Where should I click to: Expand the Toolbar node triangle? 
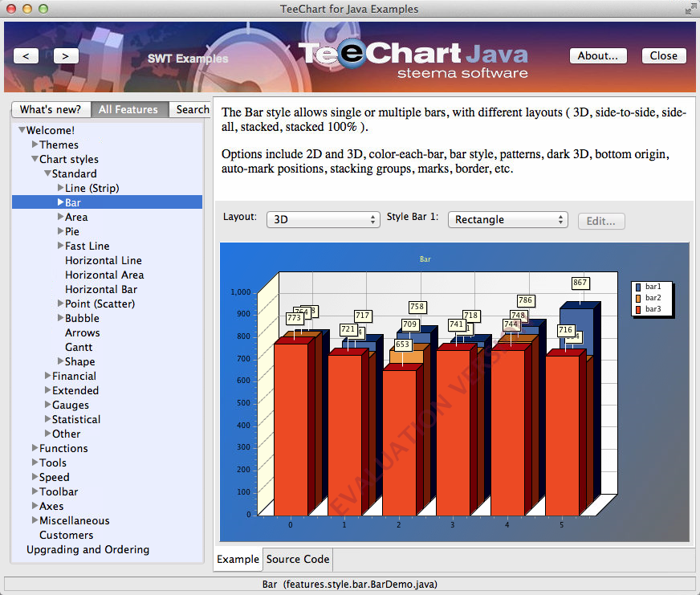coord(35,491)
